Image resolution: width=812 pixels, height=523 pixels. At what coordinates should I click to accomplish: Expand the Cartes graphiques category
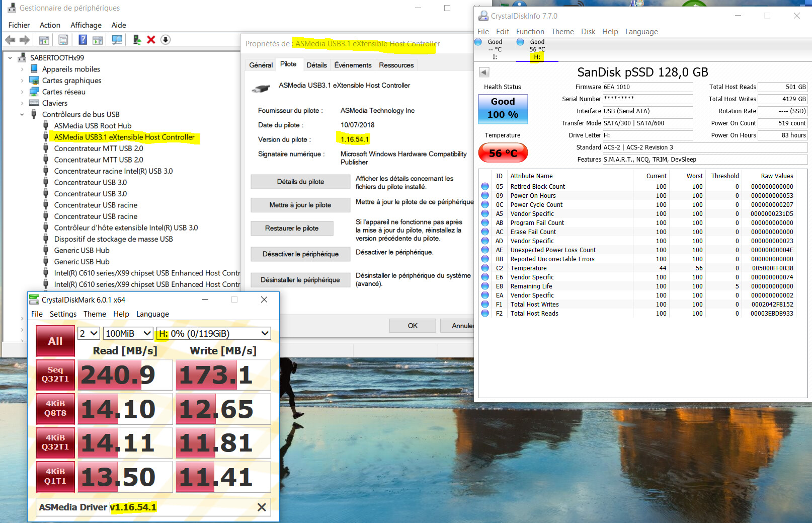(22, 80)
